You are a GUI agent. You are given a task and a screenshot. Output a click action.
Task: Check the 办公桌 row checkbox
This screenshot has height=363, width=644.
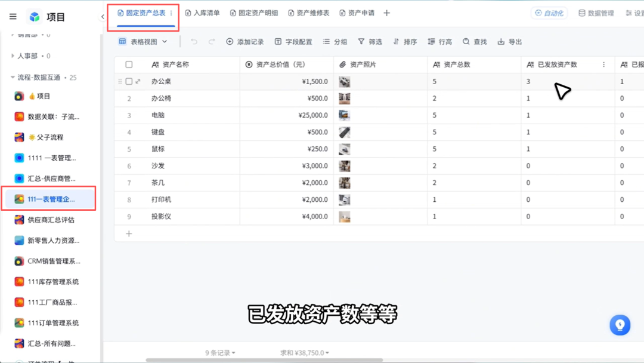(x=129, y=81)
